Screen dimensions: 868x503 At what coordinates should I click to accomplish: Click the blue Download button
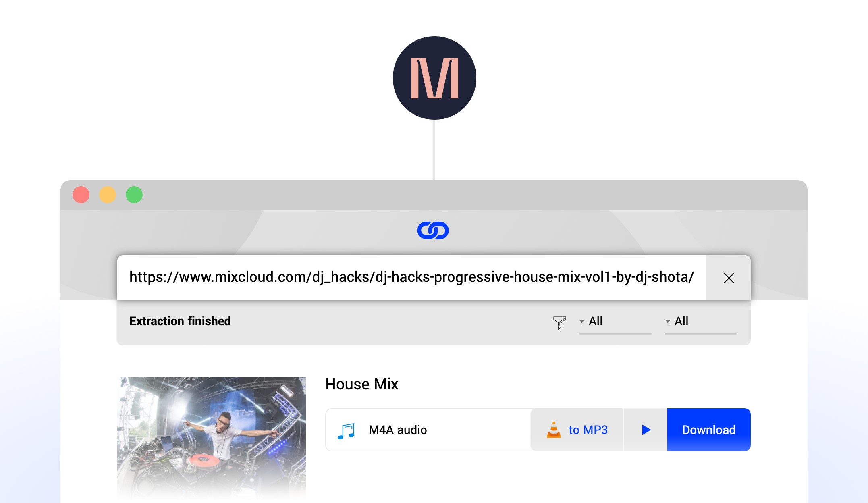point(708,429)
